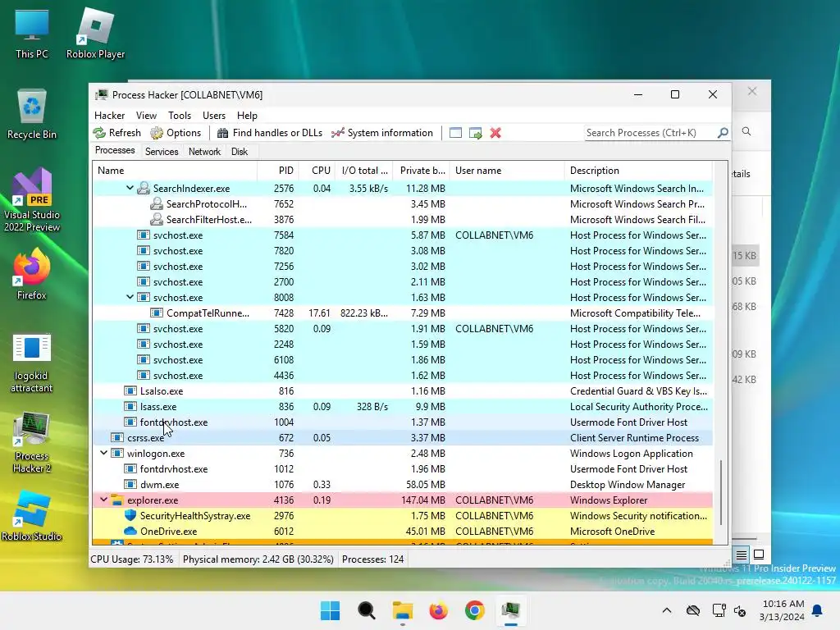Select the dwm.exe process row

(403, 484)
